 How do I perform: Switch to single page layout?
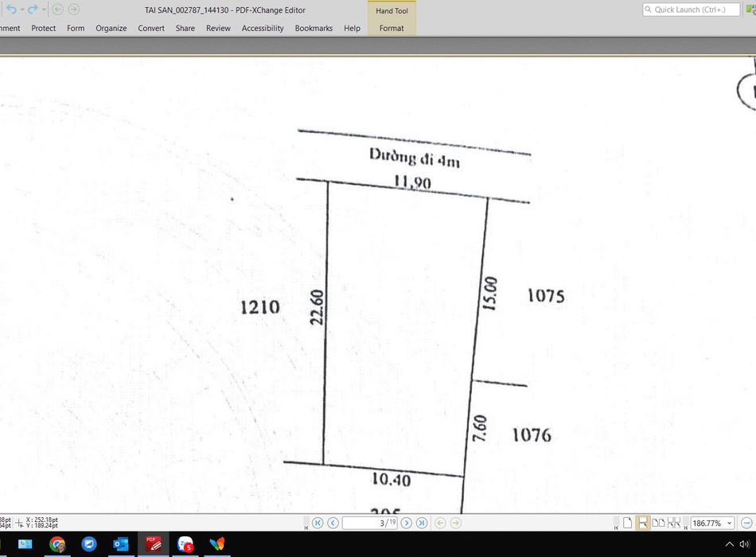[x=628, y=523]
